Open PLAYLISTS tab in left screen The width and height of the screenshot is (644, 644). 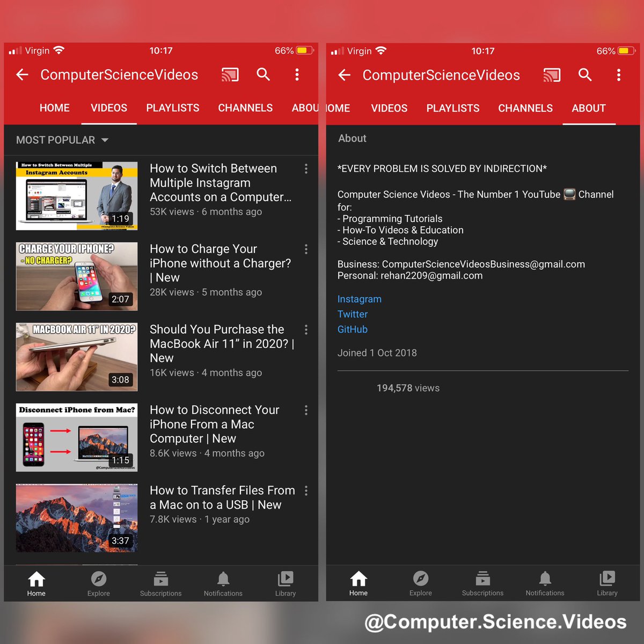[x=173, y=108]
